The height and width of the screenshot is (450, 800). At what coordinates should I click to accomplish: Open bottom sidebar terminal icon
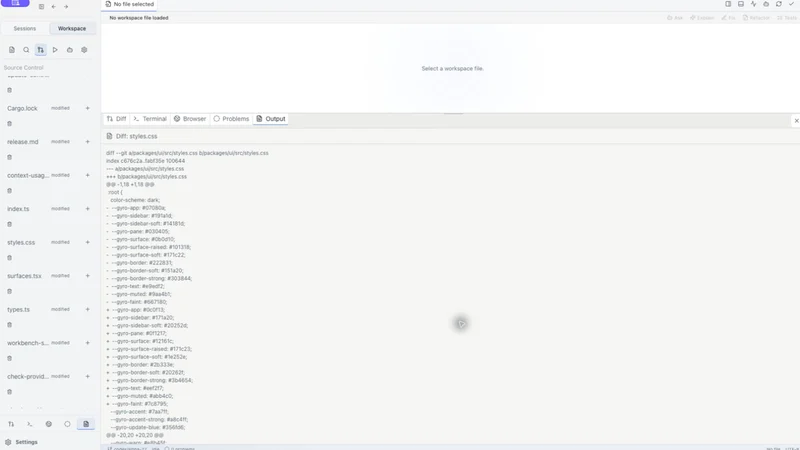tap(30, 424)
